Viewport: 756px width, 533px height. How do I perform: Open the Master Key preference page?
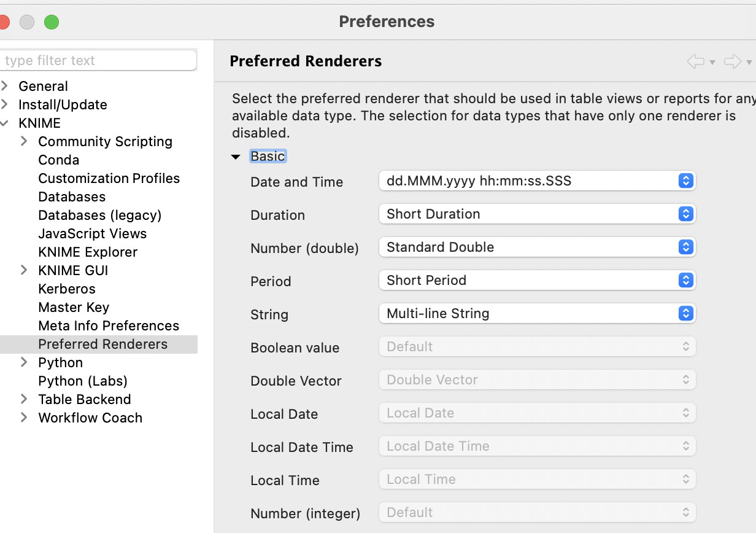coord(74,307)
